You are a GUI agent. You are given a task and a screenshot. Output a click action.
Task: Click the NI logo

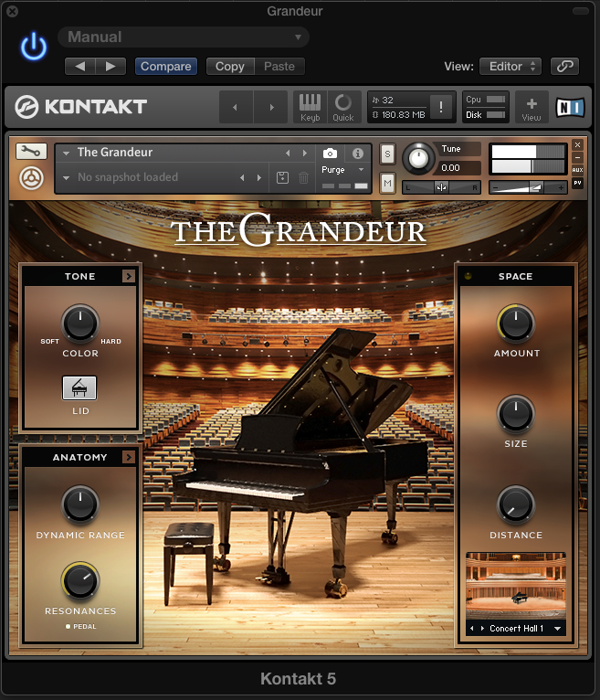point(570,108)
